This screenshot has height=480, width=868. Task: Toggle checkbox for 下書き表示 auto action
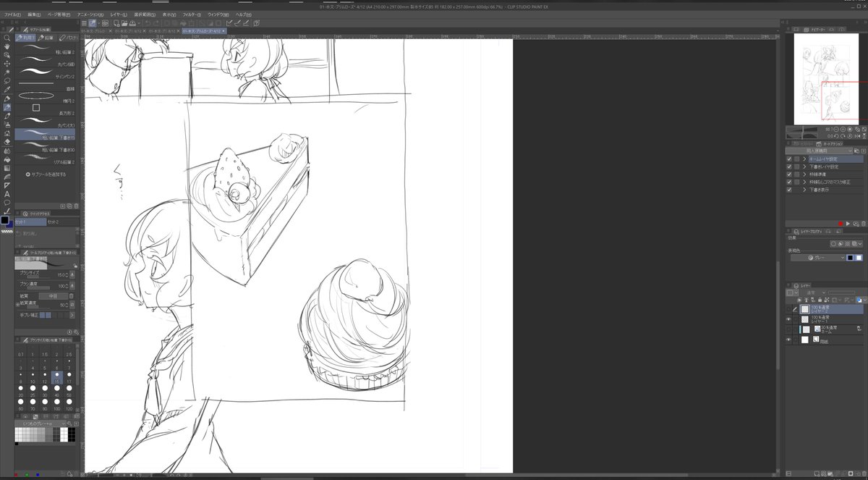click(789, 190)
